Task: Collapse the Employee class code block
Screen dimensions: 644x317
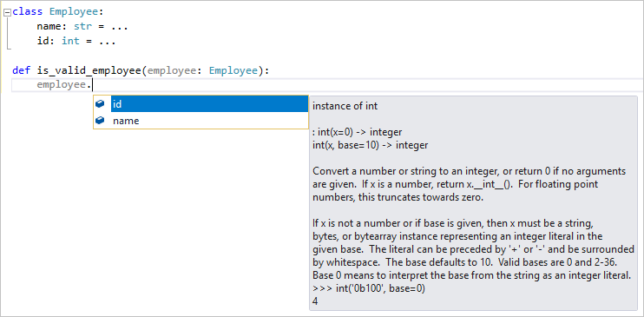Action: coord(6,13)
